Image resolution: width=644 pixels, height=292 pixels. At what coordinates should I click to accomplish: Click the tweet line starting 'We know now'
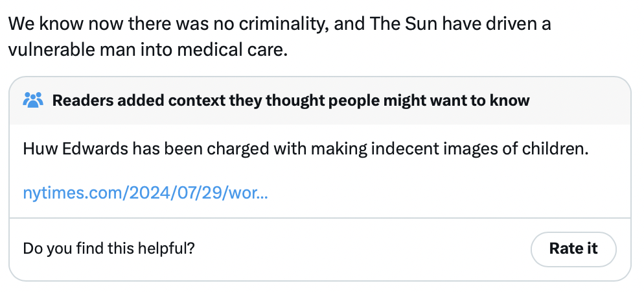click(x=279, y=25)
